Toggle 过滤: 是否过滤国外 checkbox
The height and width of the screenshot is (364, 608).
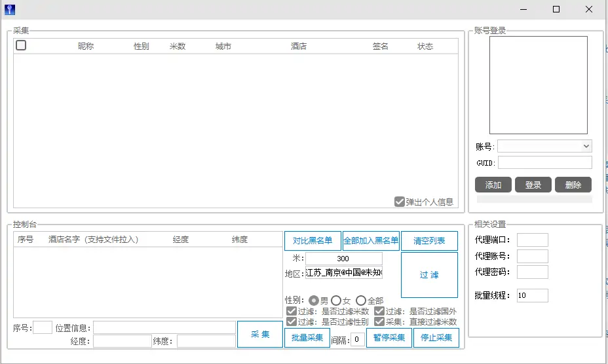point(379,311)
